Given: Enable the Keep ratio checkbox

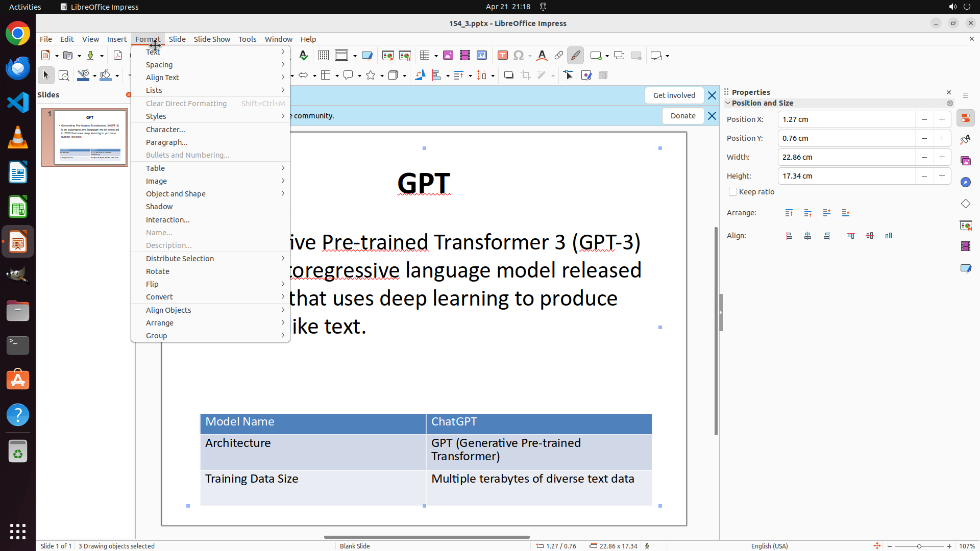Looking at the screenshot, I should pyautogui.click(x=733, y=192).
